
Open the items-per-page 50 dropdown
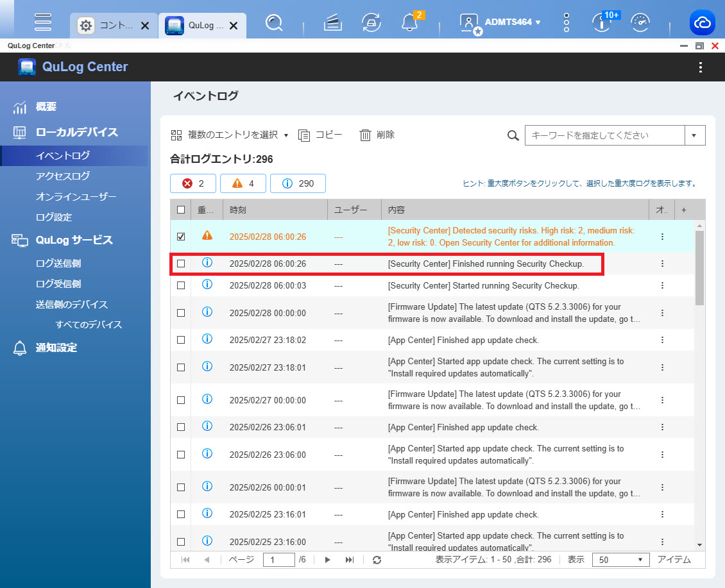coord(620,560)
